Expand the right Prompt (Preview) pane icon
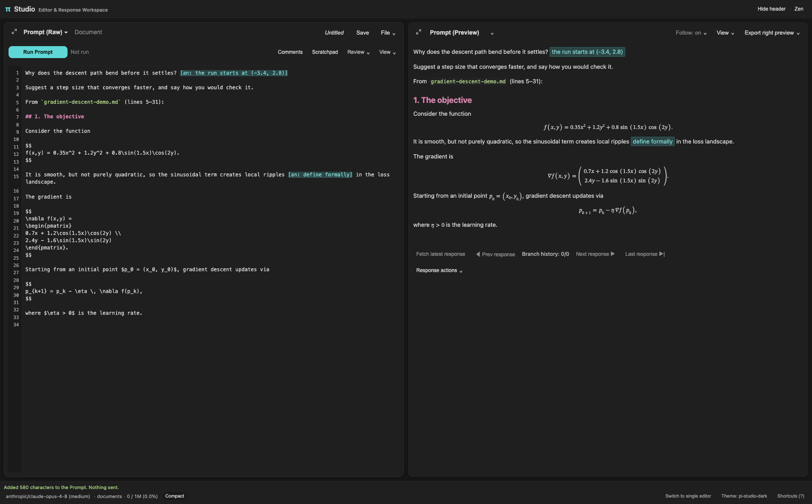 (419, 32)
